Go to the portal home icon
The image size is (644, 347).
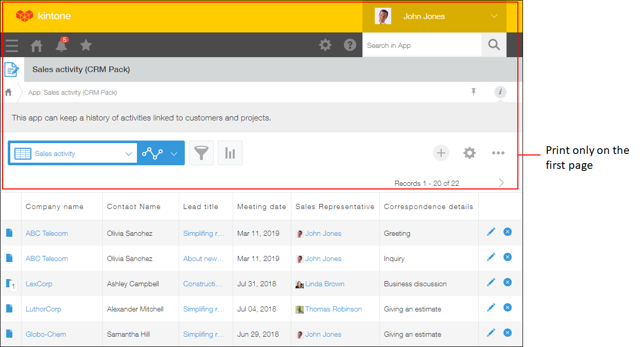(37, 46)
